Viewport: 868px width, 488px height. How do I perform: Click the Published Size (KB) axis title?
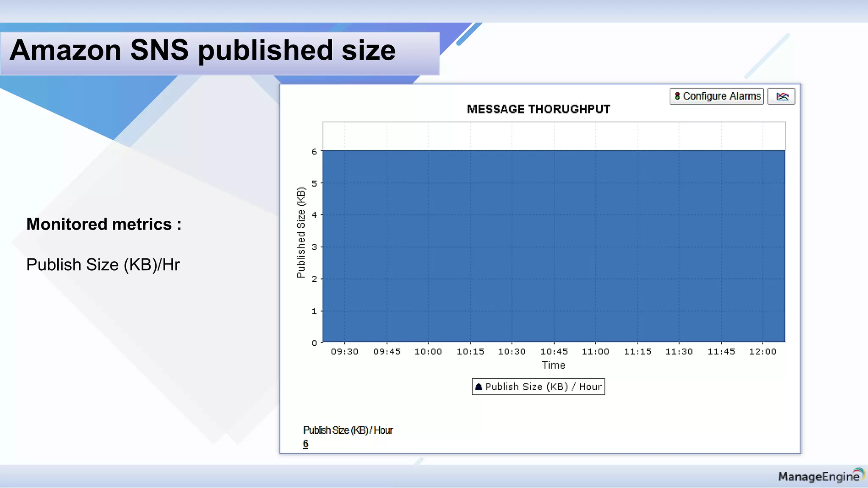[301, 232]
